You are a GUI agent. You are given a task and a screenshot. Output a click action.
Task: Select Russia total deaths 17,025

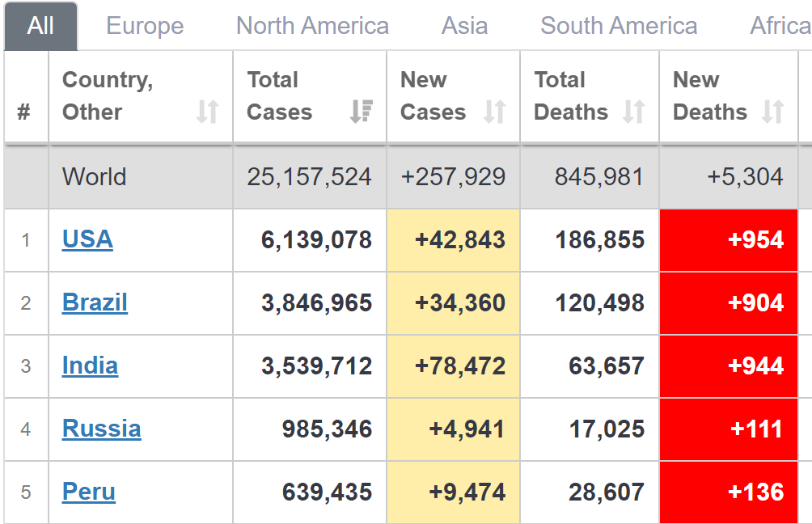[x=607, y=429]
